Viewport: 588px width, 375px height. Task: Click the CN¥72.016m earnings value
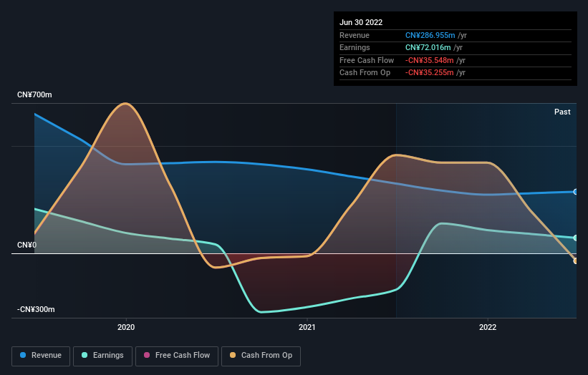[428, 47]
